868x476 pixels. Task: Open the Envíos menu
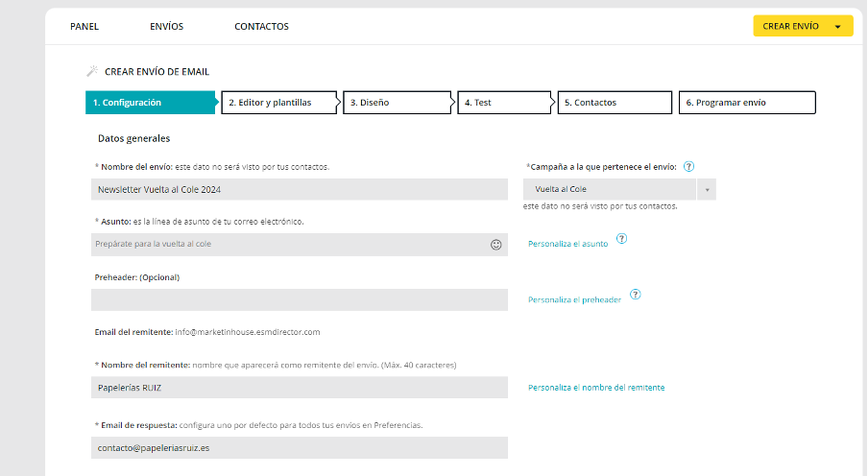coord(167,26)
